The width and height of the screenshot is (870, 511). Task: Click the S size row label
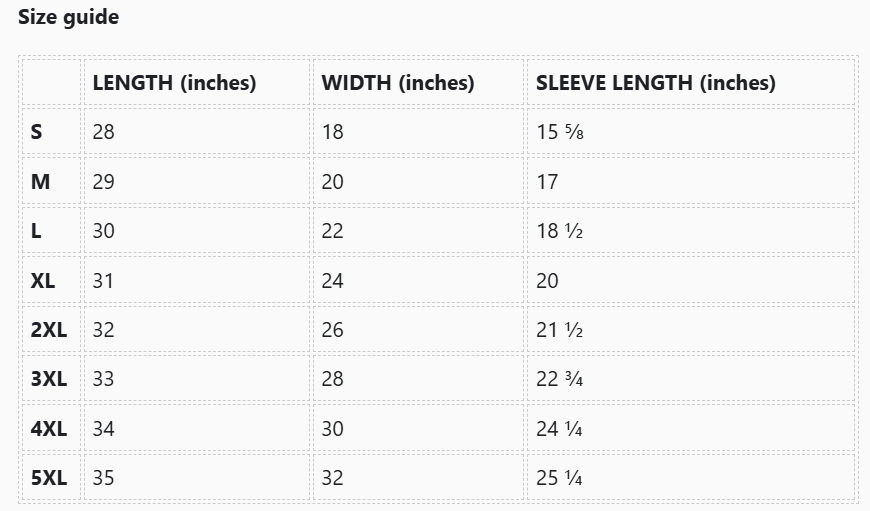point(37,132)
